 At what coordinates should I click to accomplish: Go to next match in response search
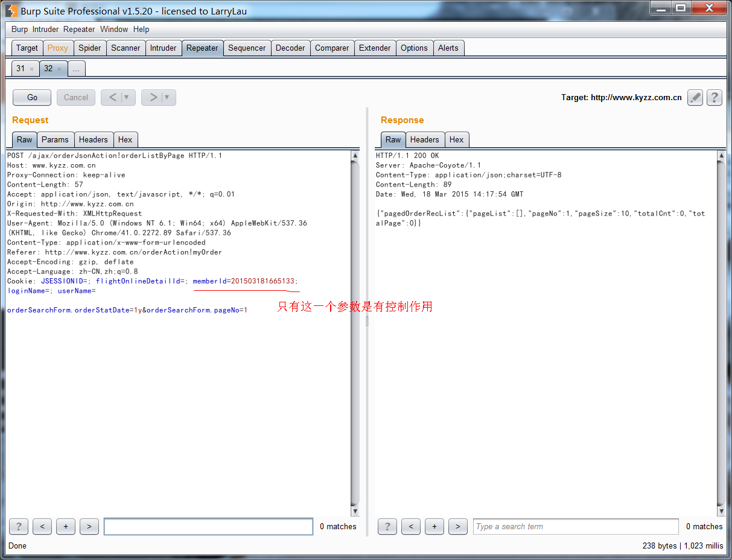coord(458,527)
